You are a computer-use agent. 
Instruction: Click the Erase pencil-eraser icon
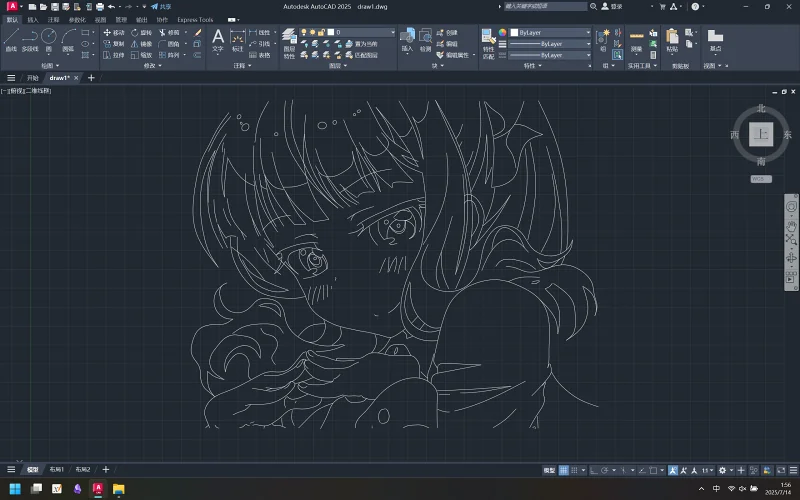point(197,32)
